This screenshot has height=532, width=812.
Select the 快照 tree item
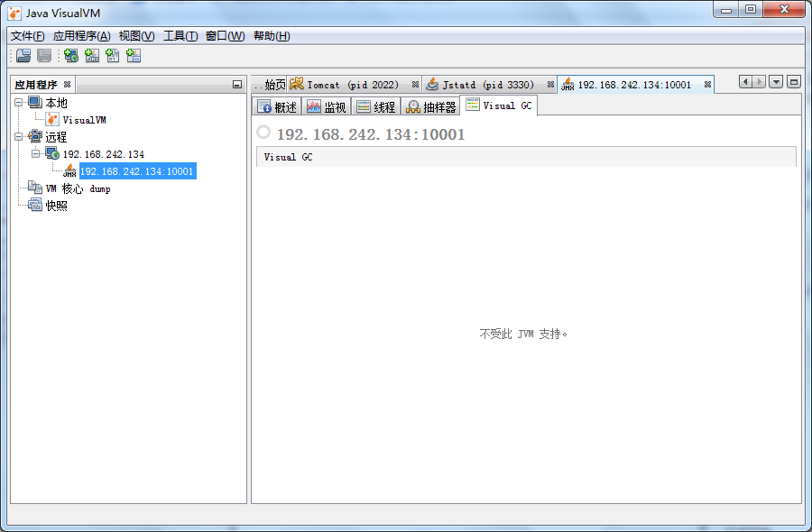click(x=56, y=206)
